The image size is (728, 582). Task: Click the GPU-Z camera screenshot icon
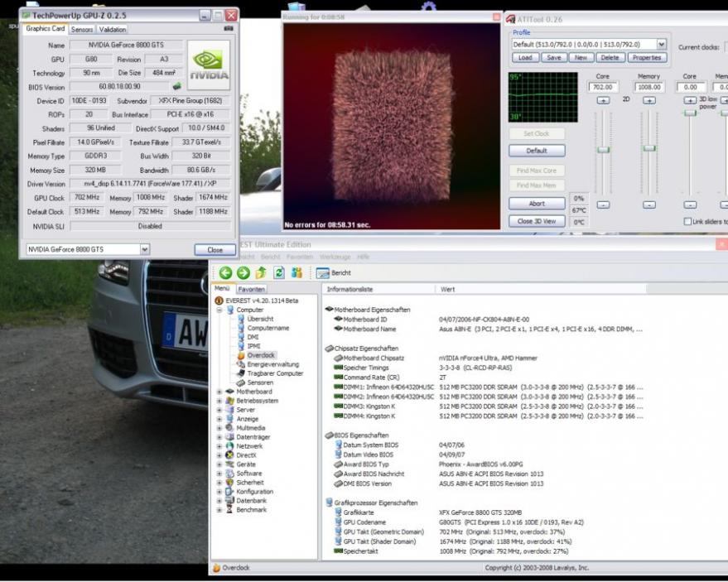point(229,28)
